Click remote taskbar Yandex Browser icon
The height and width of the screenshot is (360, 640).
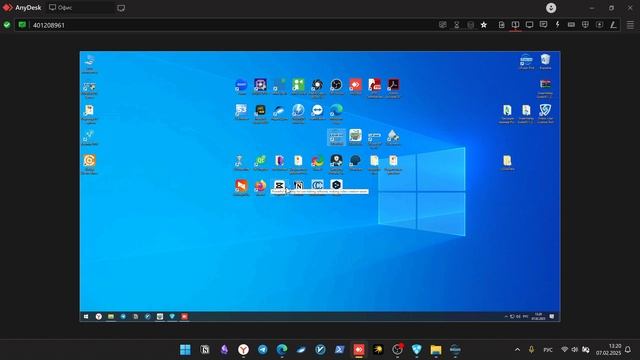point(99,316)
